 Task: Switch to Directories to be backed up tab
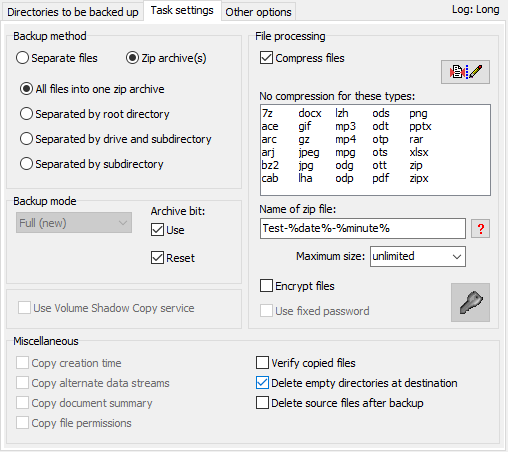tap(72, 12)
